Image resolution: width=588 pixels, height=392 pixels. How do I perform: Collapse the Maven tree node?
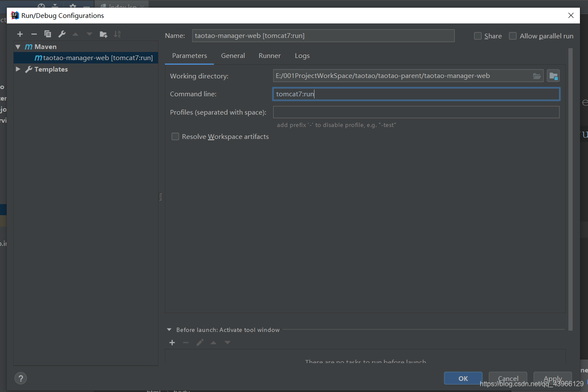18,47
